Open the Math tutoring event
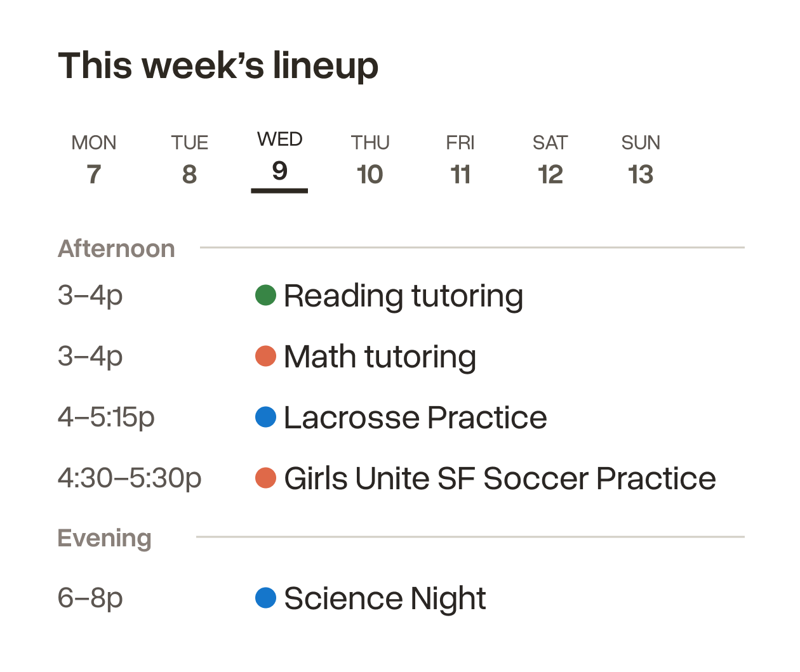The width and height of the screenshot is (800, 672). point(380,357)
